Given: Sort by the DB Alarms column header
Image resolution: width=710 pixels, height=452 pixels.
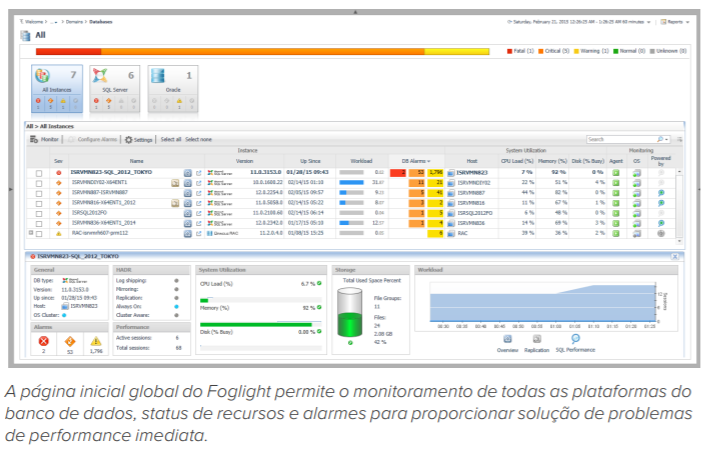Looking at the screenshot, I should pos(415,160).
